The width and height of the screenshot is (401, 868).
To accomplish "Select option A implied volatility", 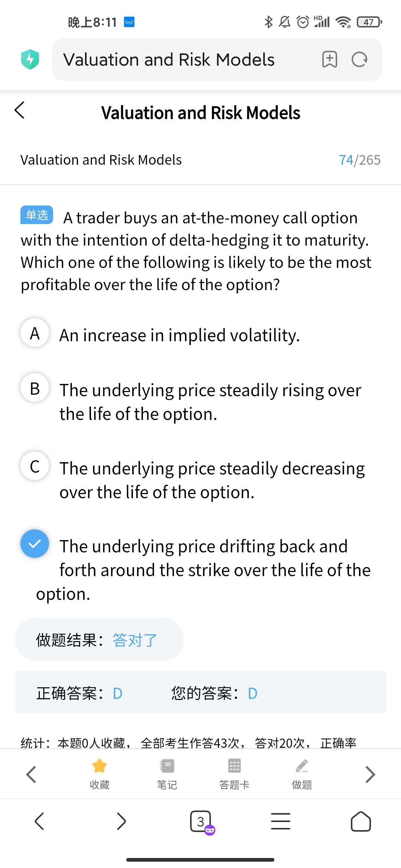I will (35, 333).
